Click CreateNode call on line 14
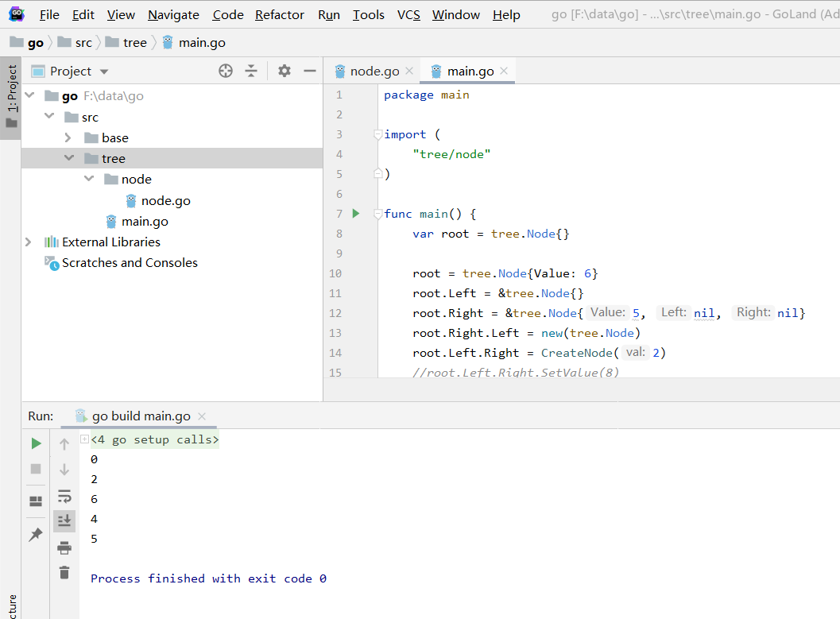Image resolution: width=840 pixels, height=619 pixels. coord(576,353)
